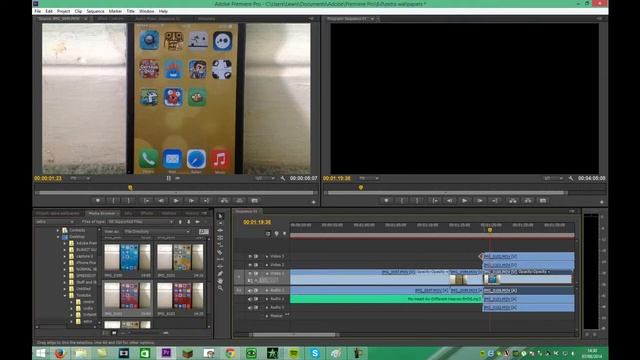Select the Pen tool
Screen dimensions: 640x360
(220, 274)
